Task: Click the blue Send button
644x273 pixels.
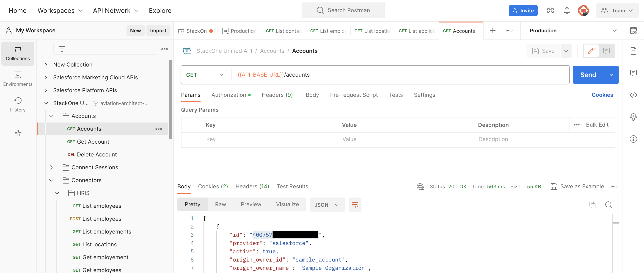Action: (x=588, y=75)
